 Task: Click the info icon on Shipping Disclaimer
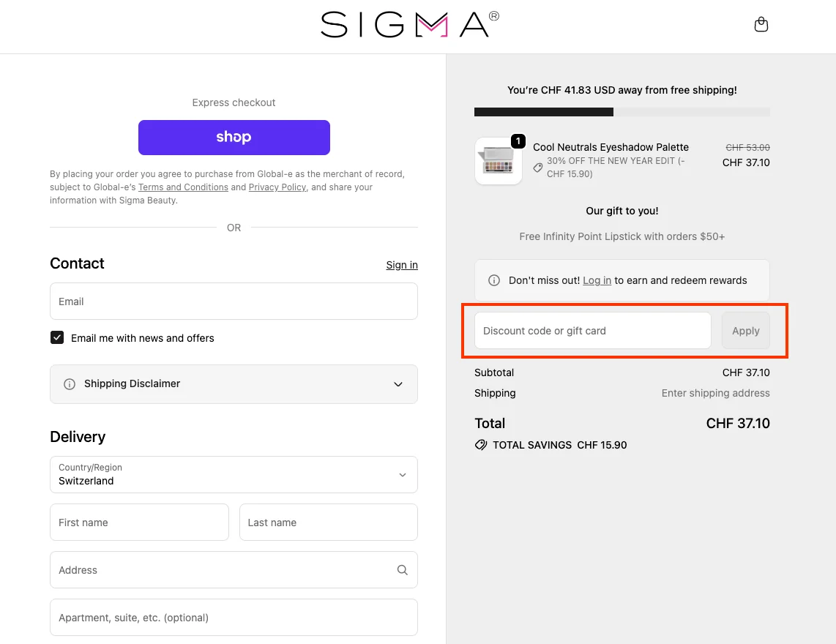click(70, 383)
